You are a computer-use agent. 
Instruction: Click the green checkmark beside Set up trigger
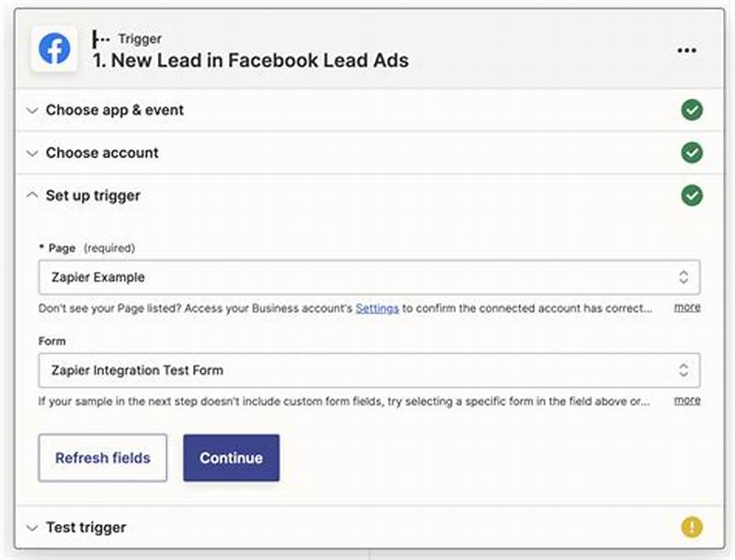coord(692,196)
